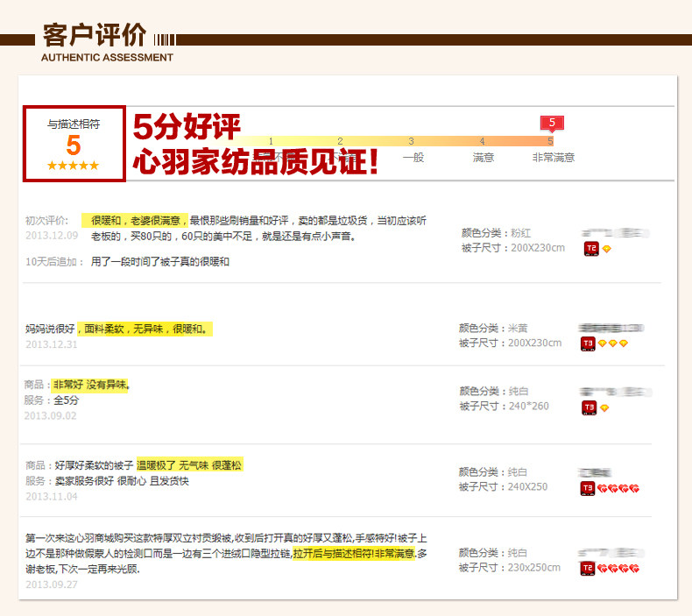Click the 与描述相符 label

point(74,124)
